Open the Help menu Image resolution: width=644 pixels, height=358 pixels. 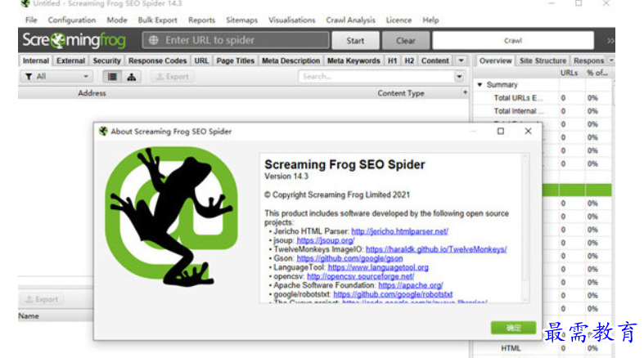(x=430, y=20)
